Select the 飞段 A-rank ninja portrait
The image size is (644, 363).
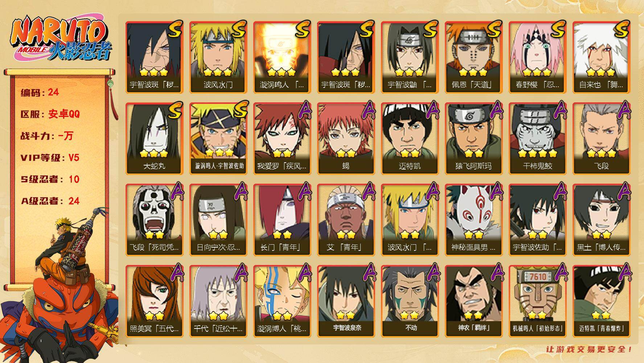(601, 139)
